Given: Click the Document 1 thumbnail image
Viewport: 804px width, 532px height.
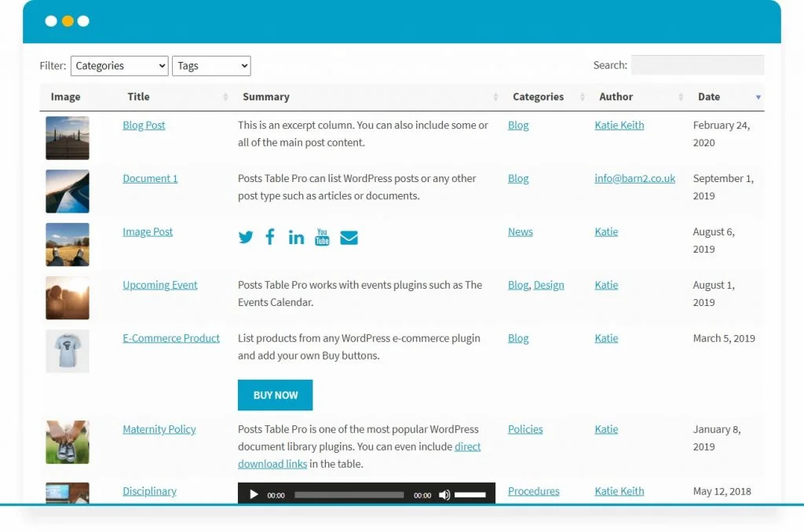Looking at the screenshot, I should pyautogui.click(x=68, y=191).
